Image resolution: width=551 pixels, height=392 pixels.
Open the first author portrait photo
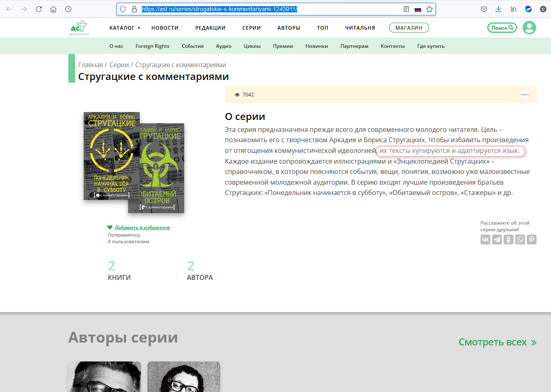(105, 377)
